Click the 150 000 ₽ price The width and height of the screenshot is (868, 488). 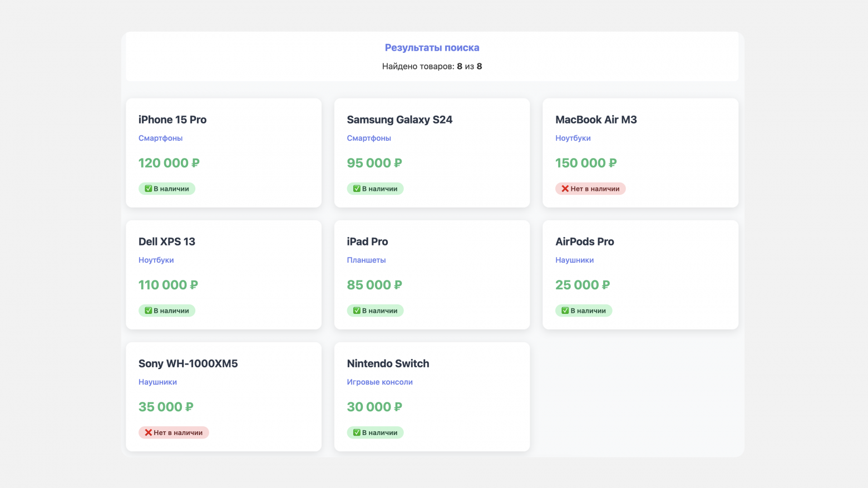tap(586, 163)
